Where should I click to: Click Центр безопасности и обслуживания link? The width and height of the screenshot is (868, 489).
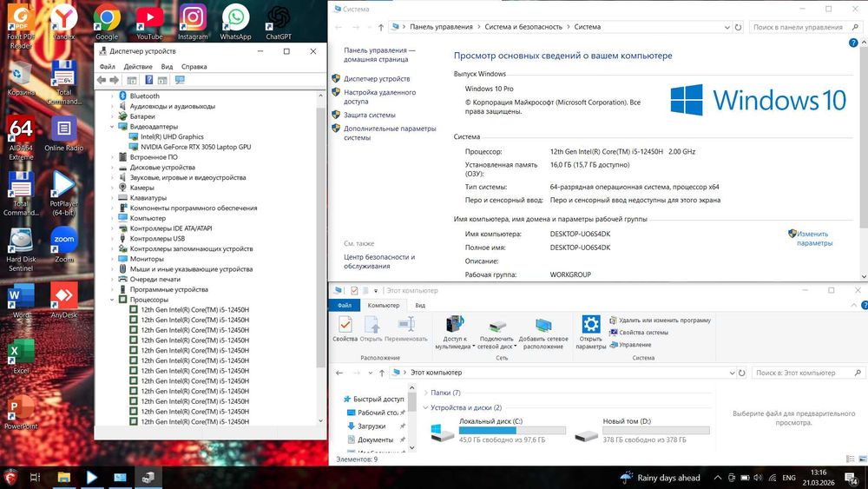[379, 261]
